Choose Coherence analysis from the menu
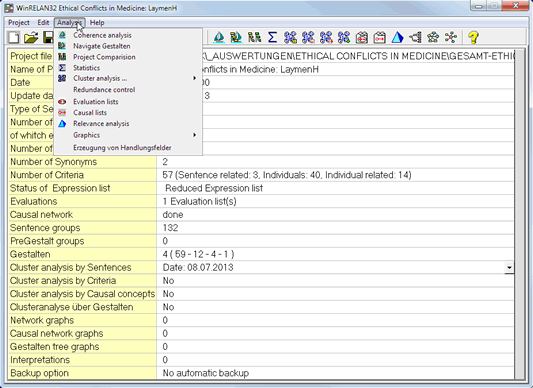 (x=128, y=35)
